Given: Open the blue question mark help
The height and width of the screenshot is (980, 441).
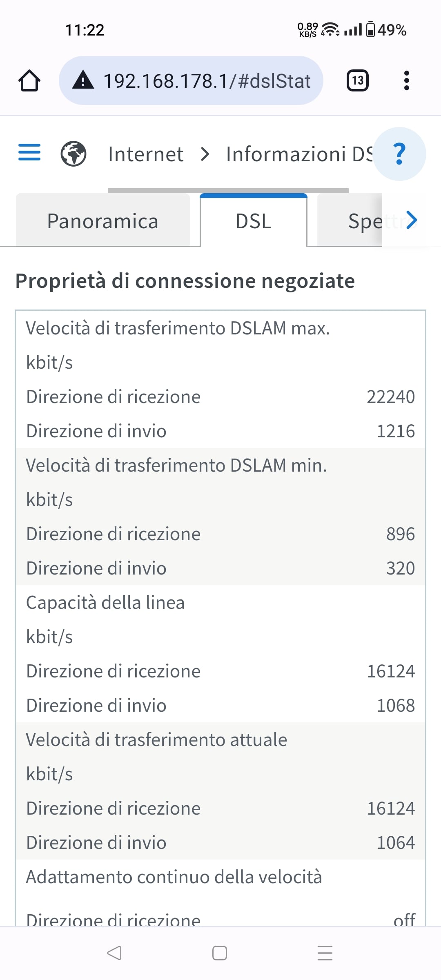Looking at the screenshot, I should point(399,154).
